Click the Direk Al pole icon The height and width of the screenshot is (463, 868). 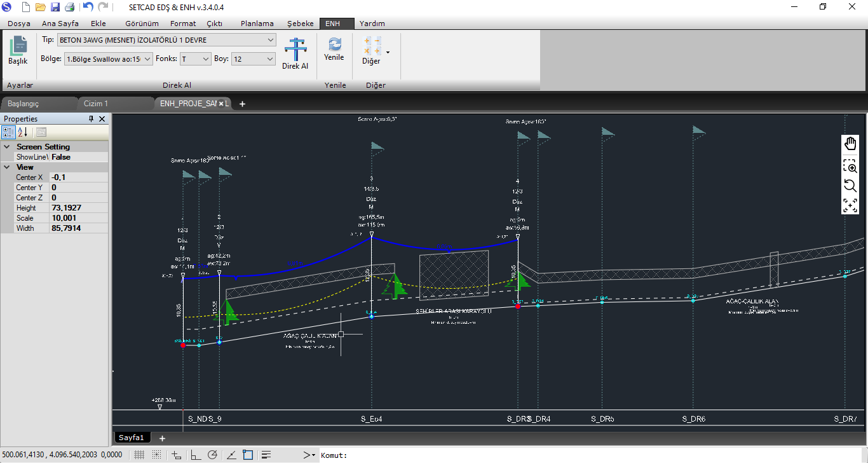tap(295, 50)
